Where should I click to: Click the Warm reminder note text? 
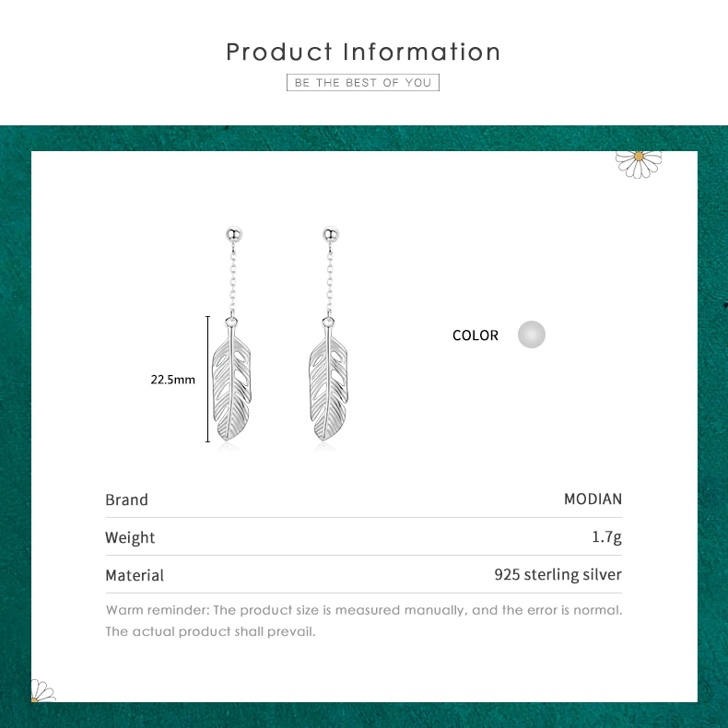click(363, 621)
